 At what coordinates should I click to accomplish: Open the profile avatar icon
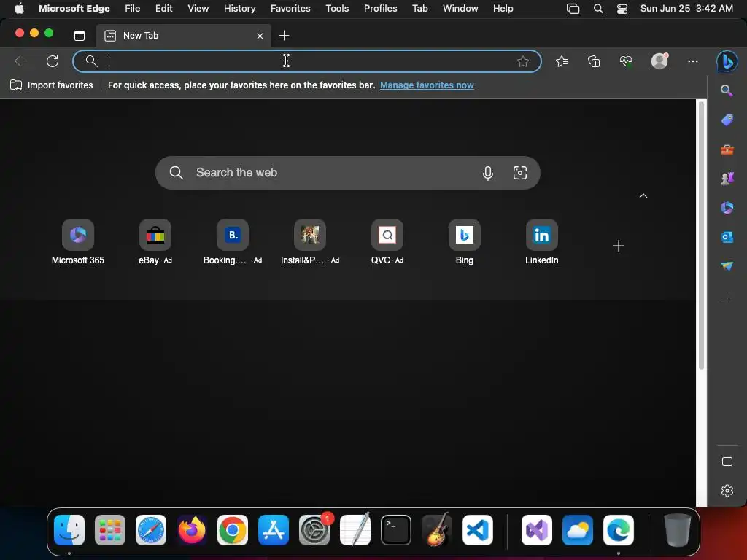click(659, 61)
